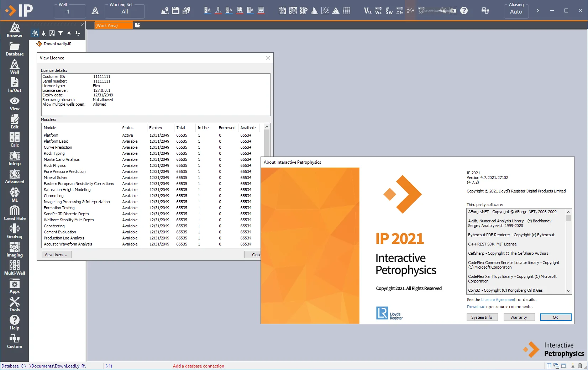The width and height of the screenshot is (588, 370).
Task: Click the Sw calculation toolbar icon
Action: [x=389, y=11]
